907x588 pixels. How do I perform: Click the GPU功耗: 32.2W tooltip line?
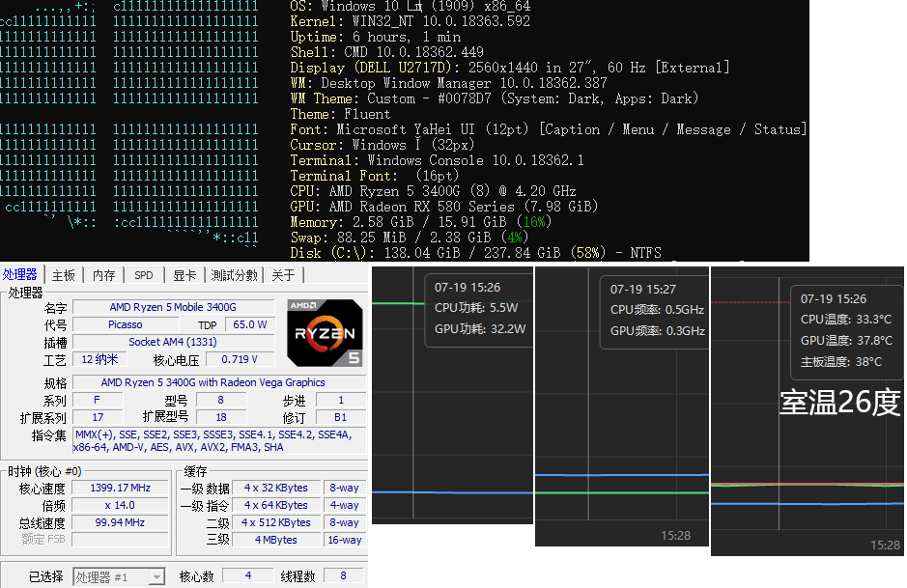(480, 329)
